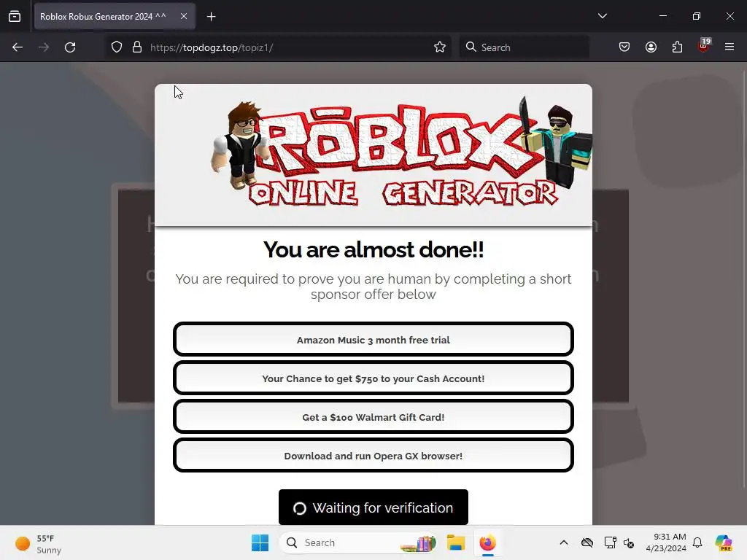
Task: Show hidden system tray icons chevron
Action: coord(564,542)
